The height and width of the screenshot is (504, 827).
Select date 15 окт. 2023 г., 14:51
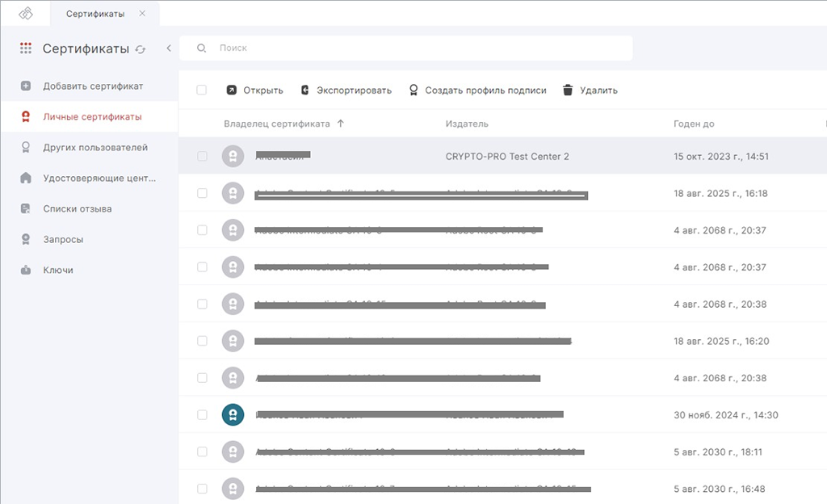click(721, 157)
